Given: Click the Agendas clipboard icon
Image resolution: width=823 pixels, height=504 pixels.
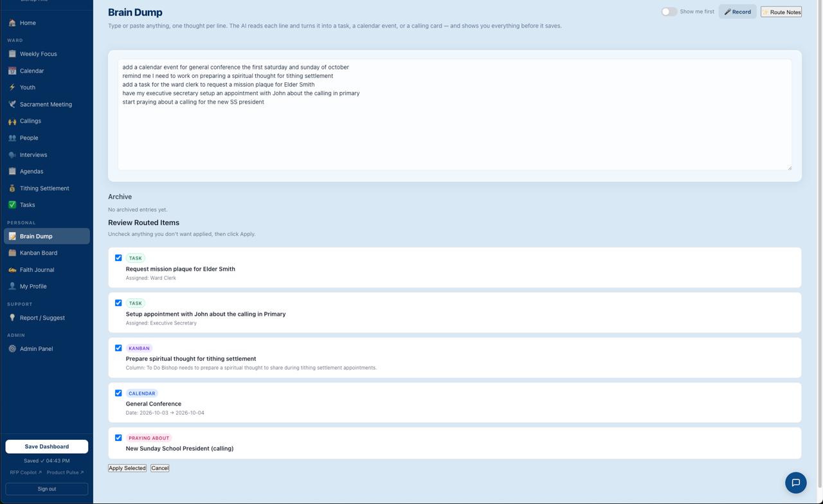Looking at the screenshot, I should tap(12, 172).
